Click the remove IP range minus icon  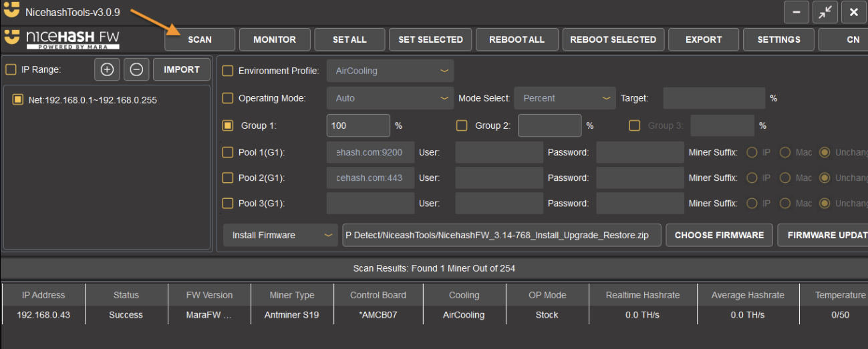pyautogui.click(x=136, y=69)
